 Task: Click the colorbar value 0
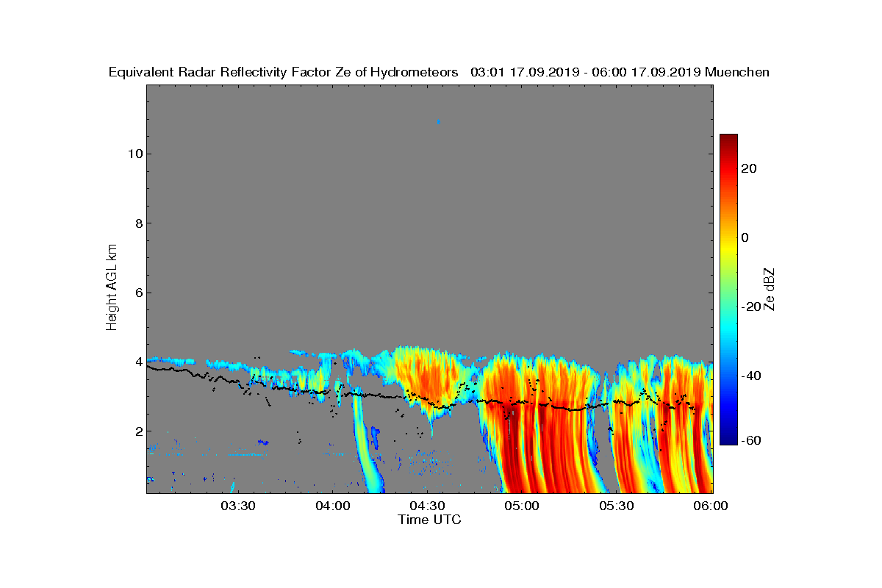click(x=746, y=237)
